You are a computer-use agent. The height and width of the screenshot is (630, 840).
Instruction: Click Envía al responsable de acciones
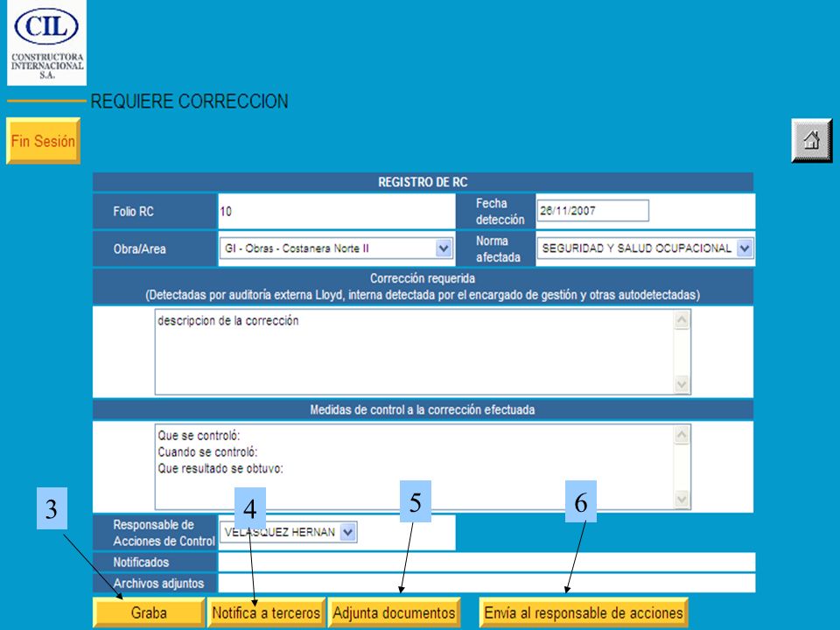pos(584,612)
